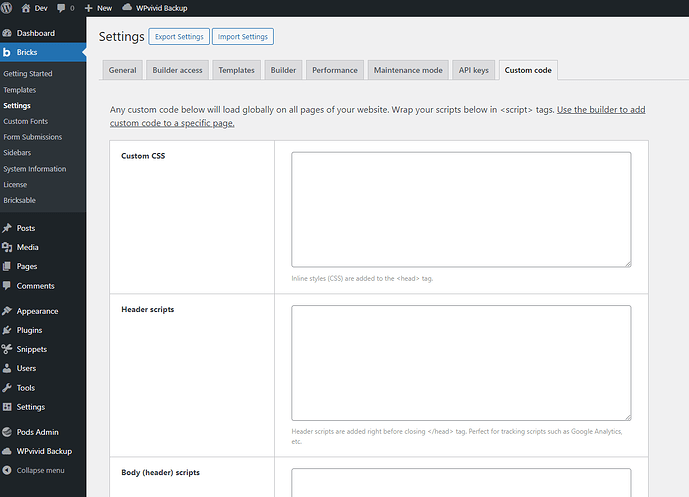Screen dimensions: 689x497
Task: Click the Collapse menu arrow icon
Action: (7, 470)
